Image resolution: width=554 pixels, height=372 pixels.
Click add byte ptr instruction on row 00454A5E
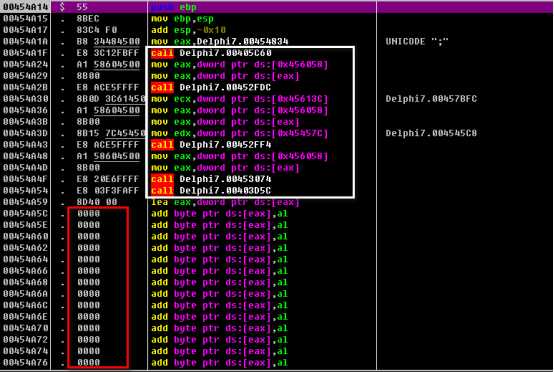219,225
